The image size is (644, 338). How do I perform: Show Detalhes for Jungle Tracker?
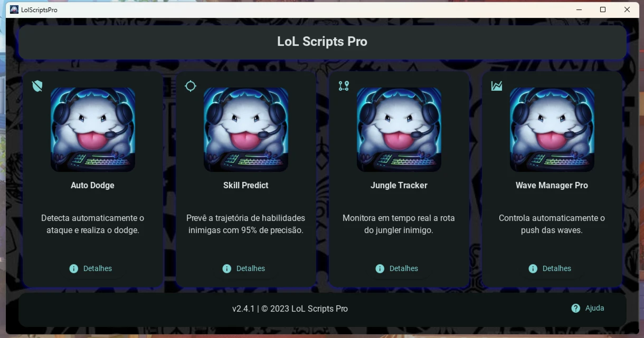point(397,268)
